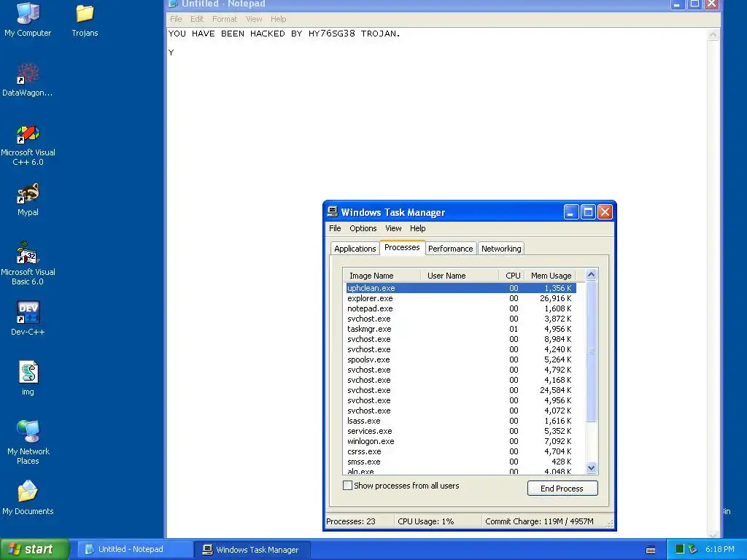The image size is (747, 560).
Task: Open Task Manager Help menu
Action: [417, 228]
